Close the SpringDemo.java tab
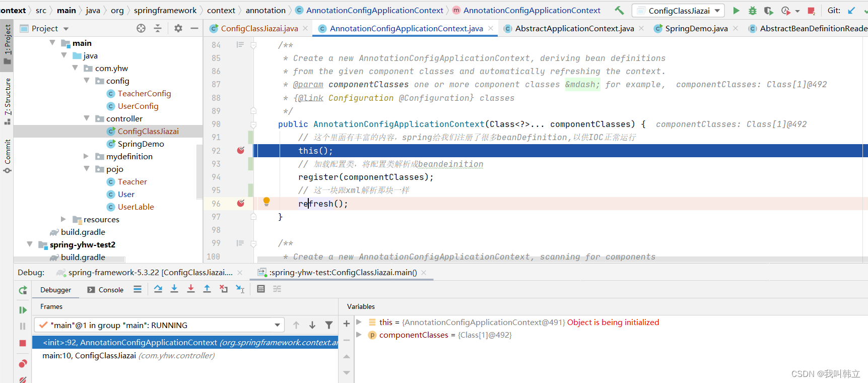 736,28
